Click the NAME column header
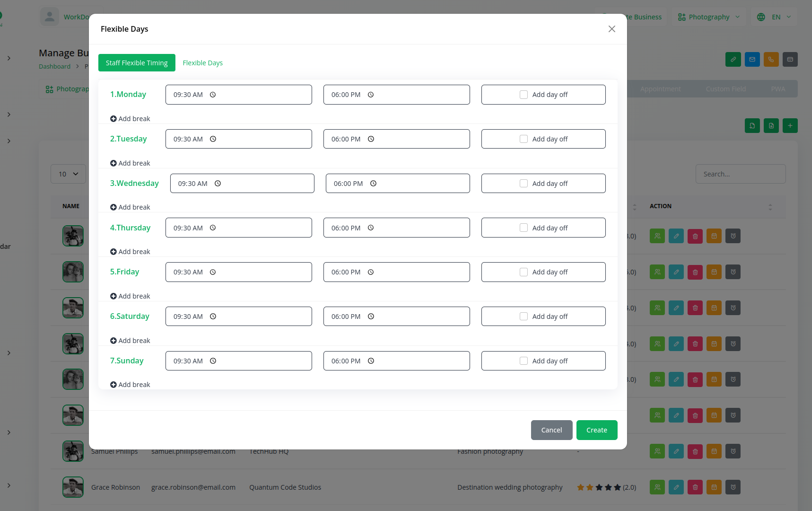 pyautogui.click(x=71, y=206)
